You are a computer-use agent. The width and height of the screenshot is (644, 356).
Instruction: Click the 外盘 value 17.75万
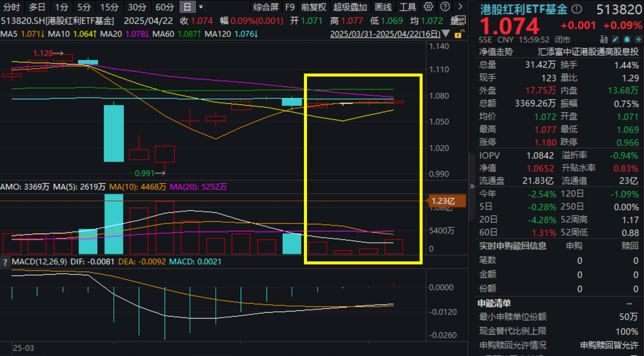[540, 91]
